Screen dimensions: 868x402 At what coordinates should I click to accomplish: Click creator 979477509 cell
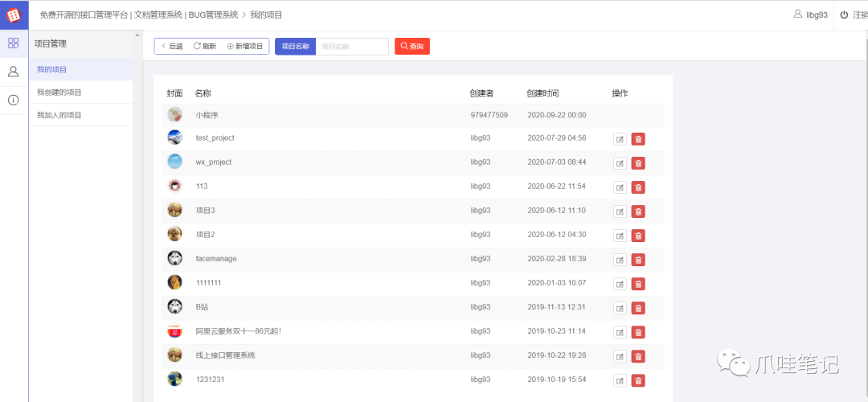point(489,115)
